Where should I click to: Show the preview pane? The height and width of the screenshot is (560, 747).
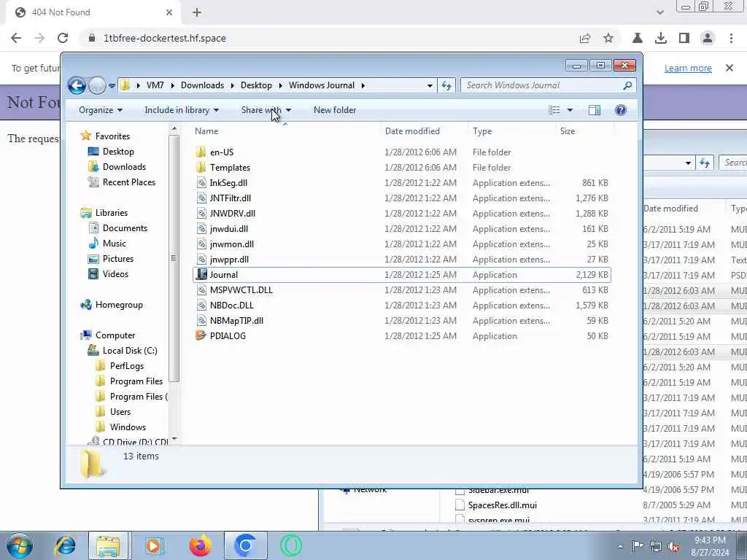point(594,110)
